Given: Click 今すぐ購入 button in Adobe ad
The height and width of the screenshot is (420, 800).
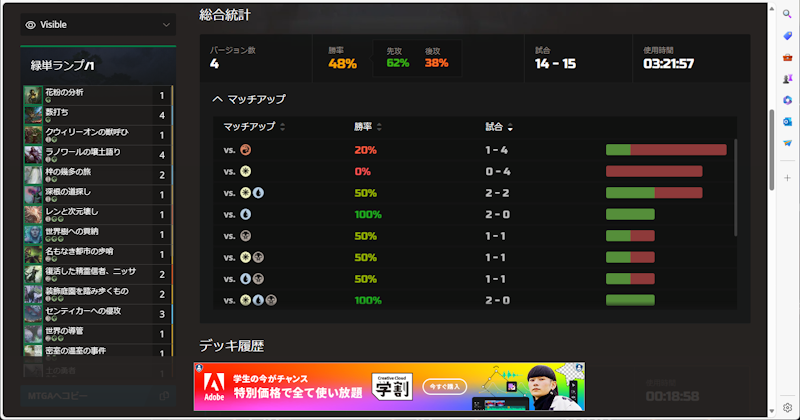Looking at the screenshot, I should (x=447, y=385).
